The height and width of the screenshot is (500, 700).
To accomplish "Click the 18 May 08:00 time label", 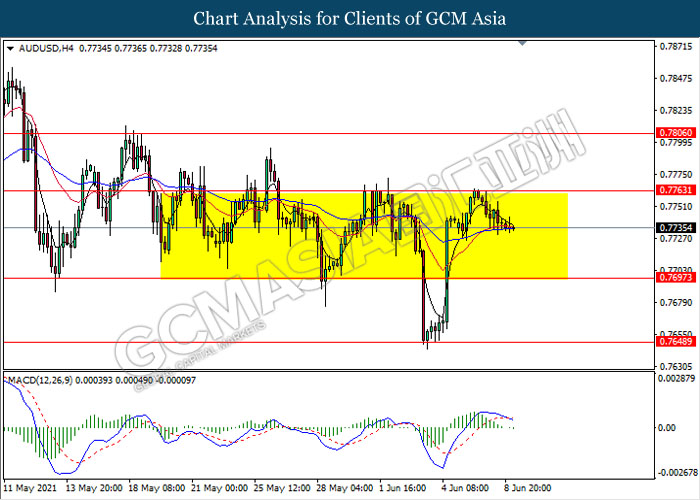I will [x=157, y=488].
